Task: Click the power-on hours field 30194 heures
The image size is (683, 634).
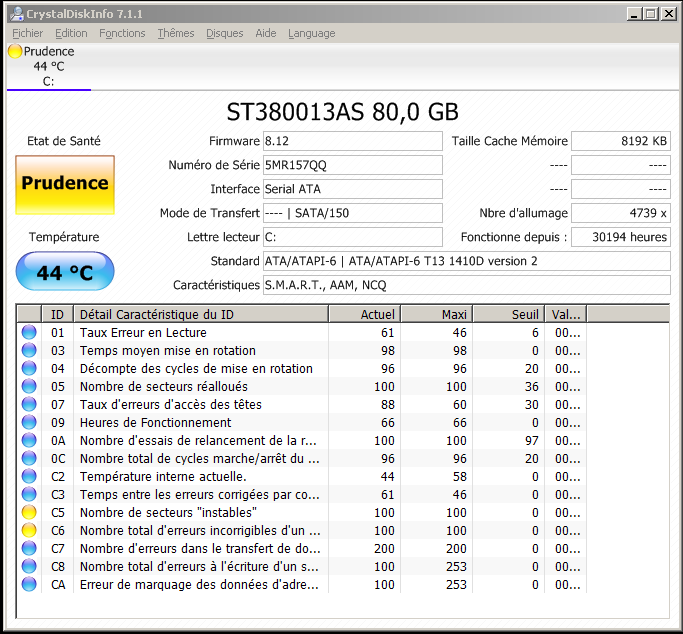Action: (x=621, y=237)
